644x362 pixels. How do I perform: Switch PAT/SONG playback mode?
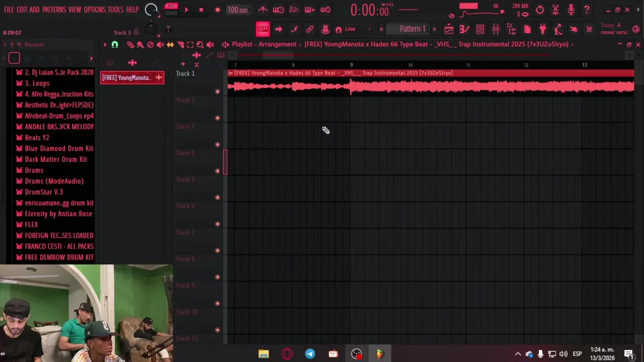172,10
